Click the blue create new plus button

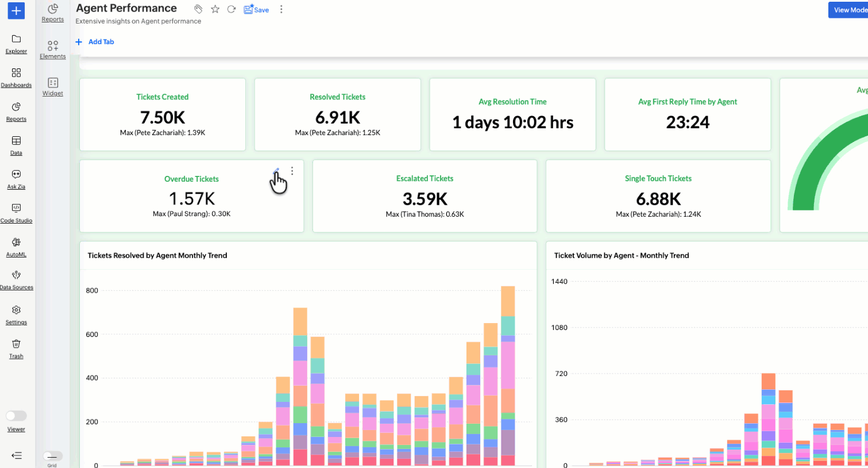pyautogui.click(x=16, y=10)
